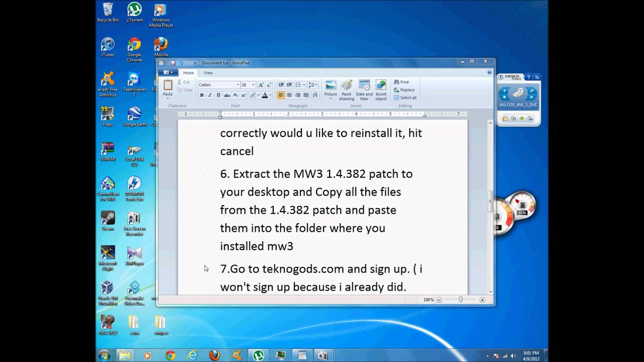The image size is (644, 362).
Task: Open the Paragraph settings icon
Action: click(315, 95)
